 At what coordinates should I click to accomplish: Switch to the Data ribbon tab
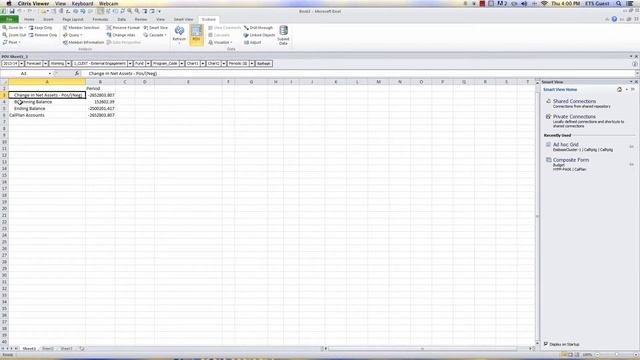122,19
